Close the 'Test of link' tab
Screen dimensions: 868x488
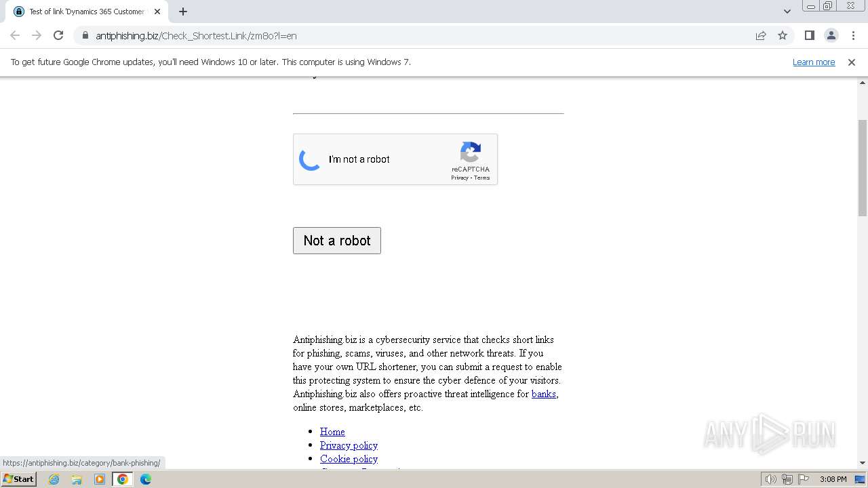tap(157, 12)
